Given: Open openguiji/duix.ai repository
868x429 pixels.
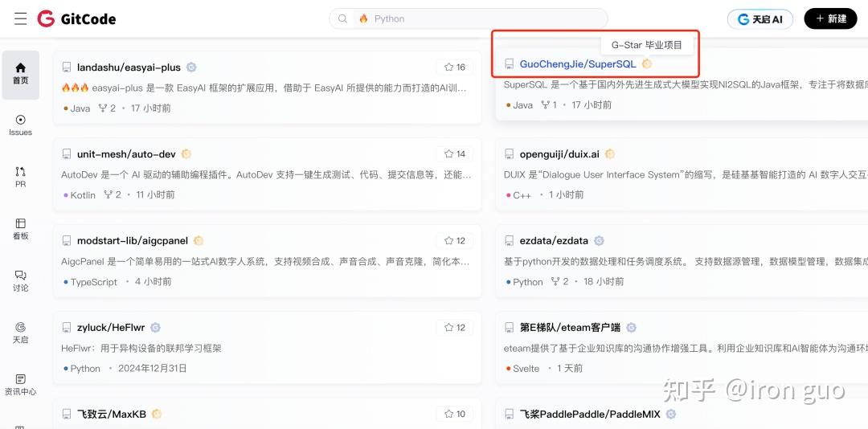Looking at the screenshot, I should click(x=559, y=154).
